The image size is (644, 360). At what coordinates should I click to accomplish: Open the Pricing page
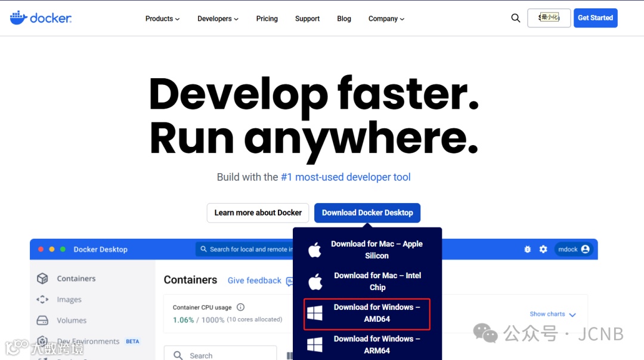(x=267, y=19)
